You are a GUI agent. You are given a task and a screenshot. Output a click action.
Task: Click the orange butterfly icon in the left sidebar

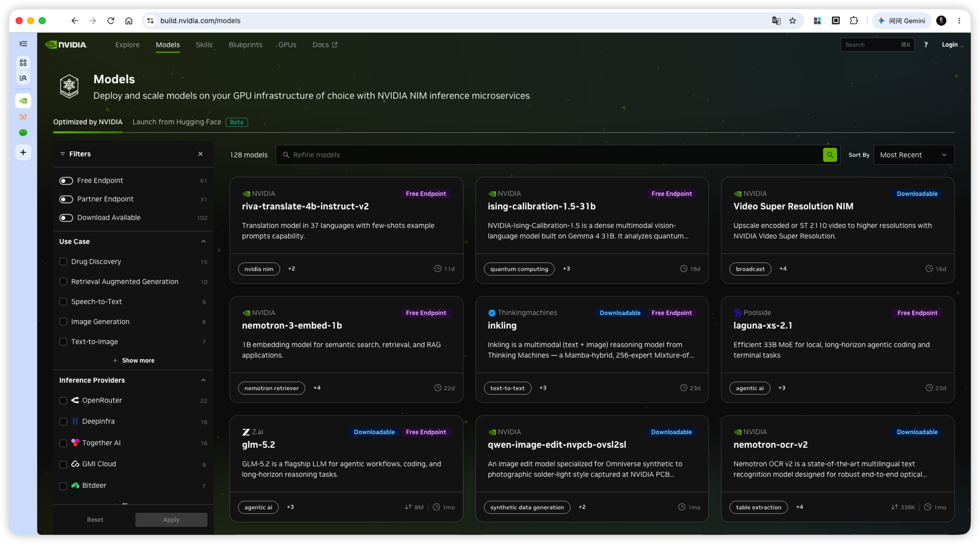click(23, 117)
